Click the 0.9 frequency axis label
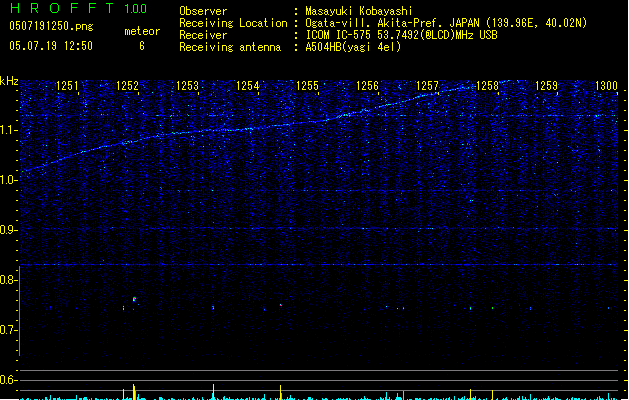 tap(9, 230)
